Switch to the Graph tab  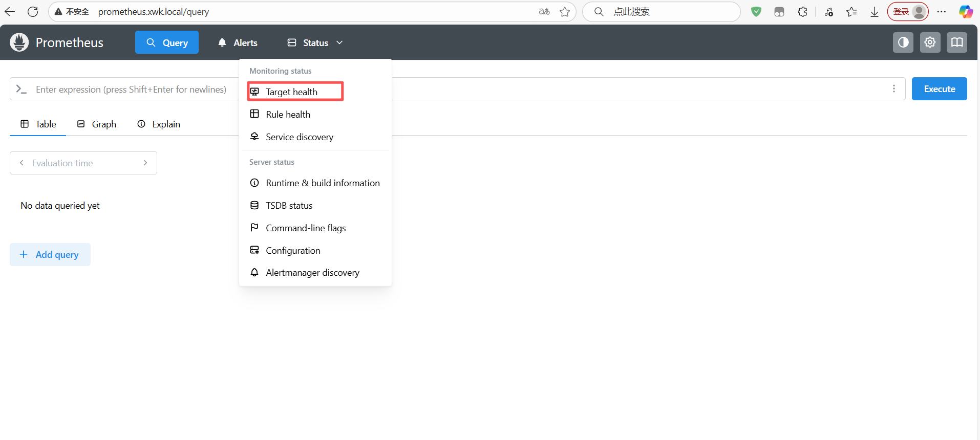click(x=96, y=124)
